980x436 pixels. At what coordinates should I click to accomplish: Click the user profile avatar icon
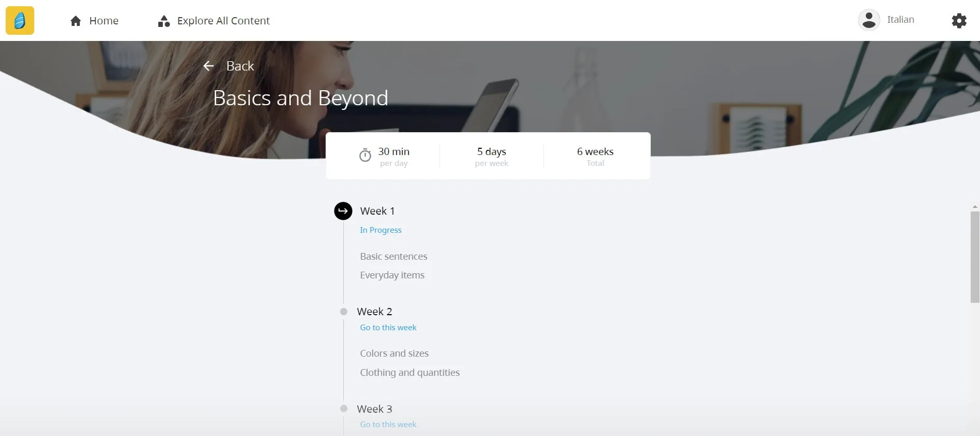click(869, 20)
